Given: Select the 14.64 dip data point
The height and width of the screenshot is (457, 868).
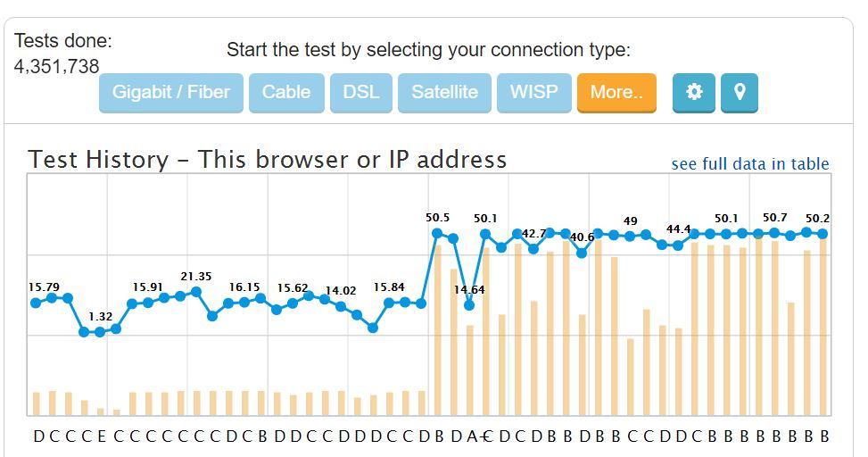Looking at the screenshot, I should pyautogui.click(x=469, y=305).
